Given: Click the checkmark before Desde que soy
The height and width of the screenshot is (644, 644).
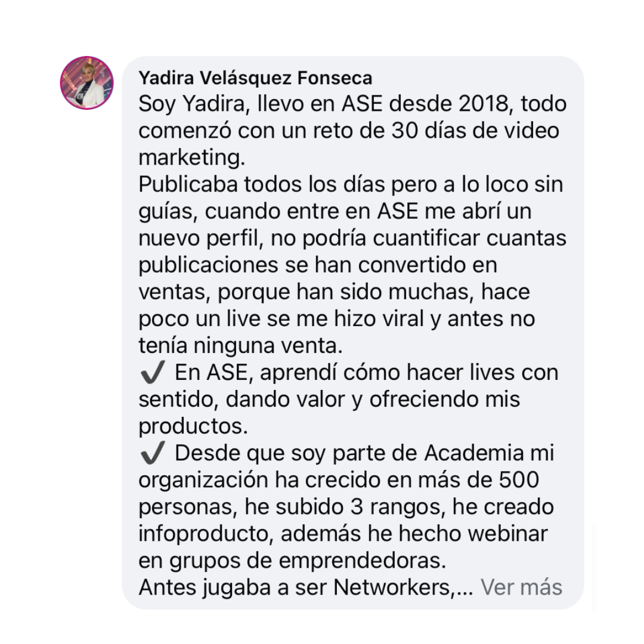Looking at the screenshot, I should 153,453.
